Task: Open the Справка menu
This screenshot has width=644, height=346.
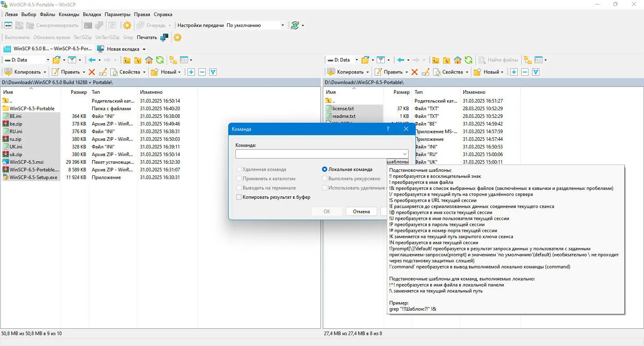Action: (163, 14)
